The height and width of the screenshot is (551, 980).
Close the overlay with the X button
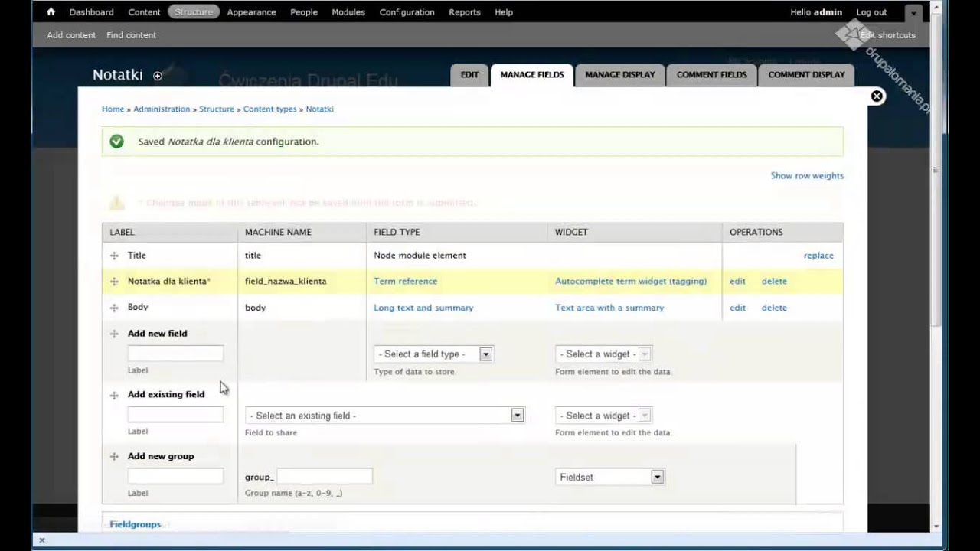877,96
